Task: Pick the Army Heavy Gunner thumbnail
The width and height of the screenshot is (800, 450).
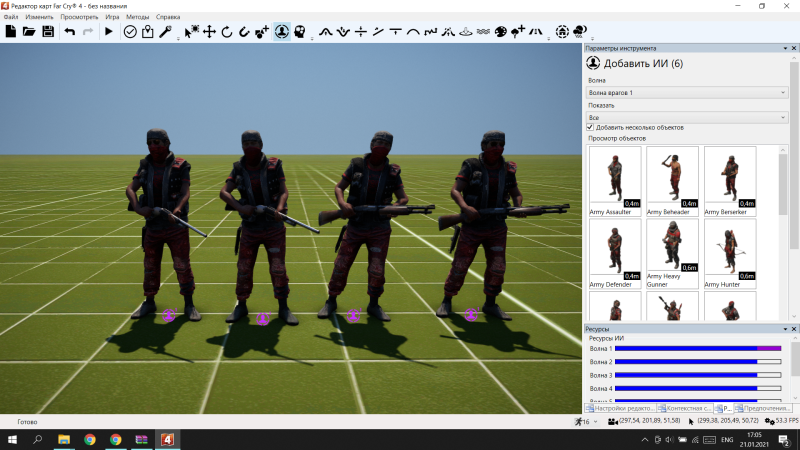Action: tap(672, 254)
